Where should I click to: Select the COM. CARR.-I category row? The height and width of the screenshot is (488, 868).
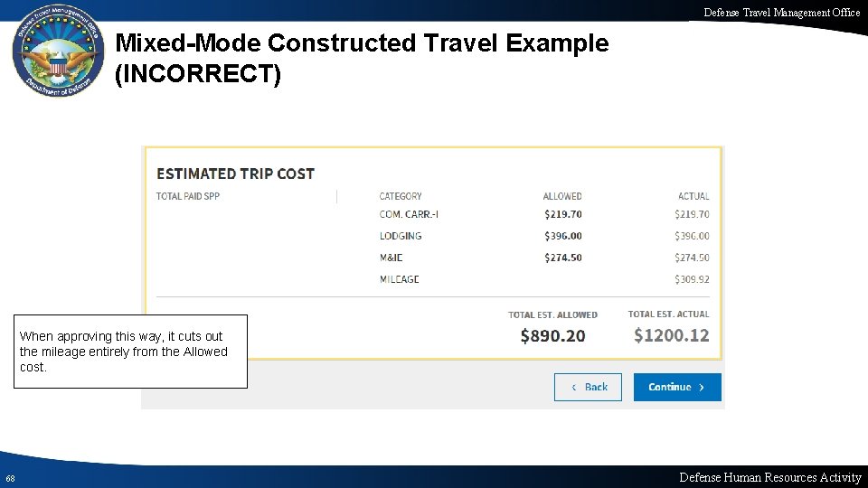click(x=409, y=214)
